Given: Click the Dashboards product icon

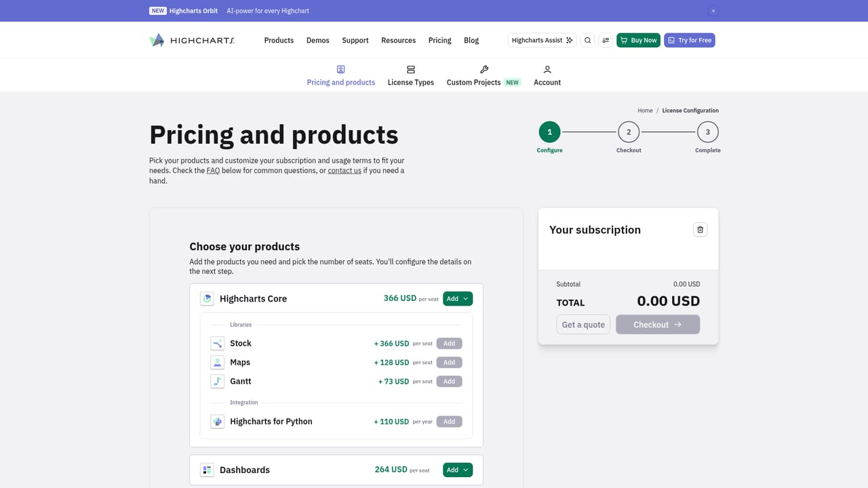Looking at the screenshot, I should click(207, 470).
